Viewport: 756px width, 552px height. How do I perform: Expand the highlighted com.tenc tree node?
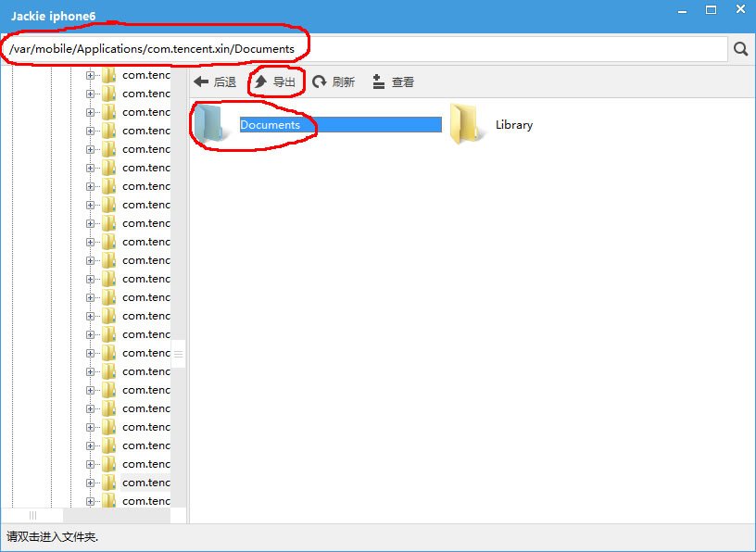pyautogui.click(x=91, y=483)
